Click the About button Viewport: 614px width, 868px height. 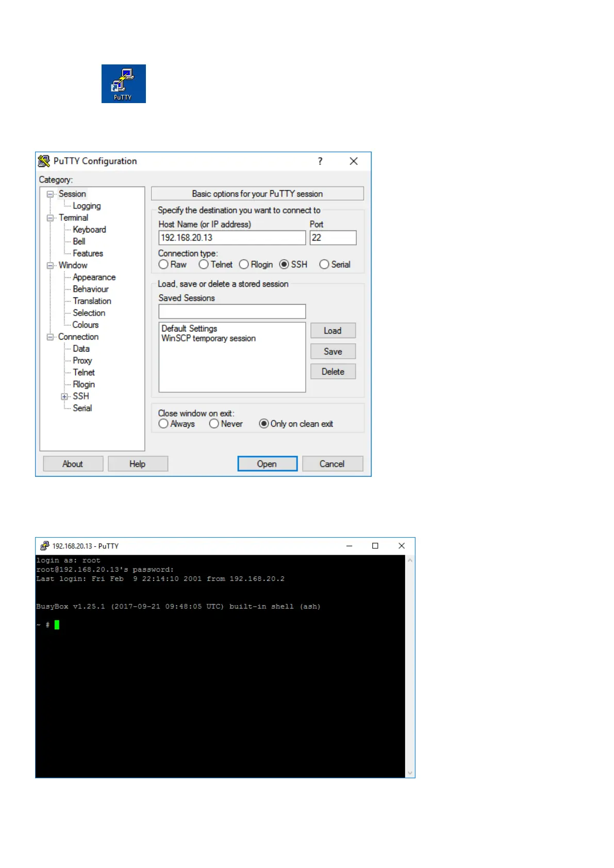[73, 463]
